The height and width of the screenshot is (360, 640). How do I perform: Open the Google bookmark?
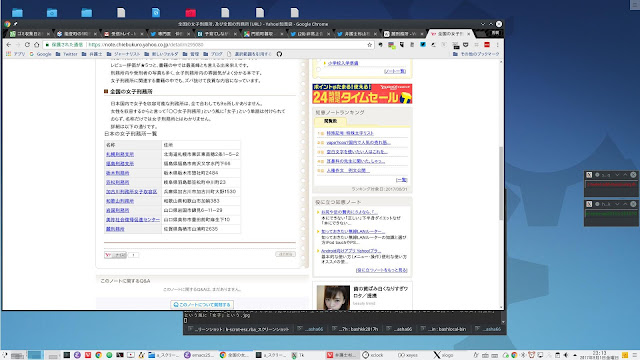point(40,54)
